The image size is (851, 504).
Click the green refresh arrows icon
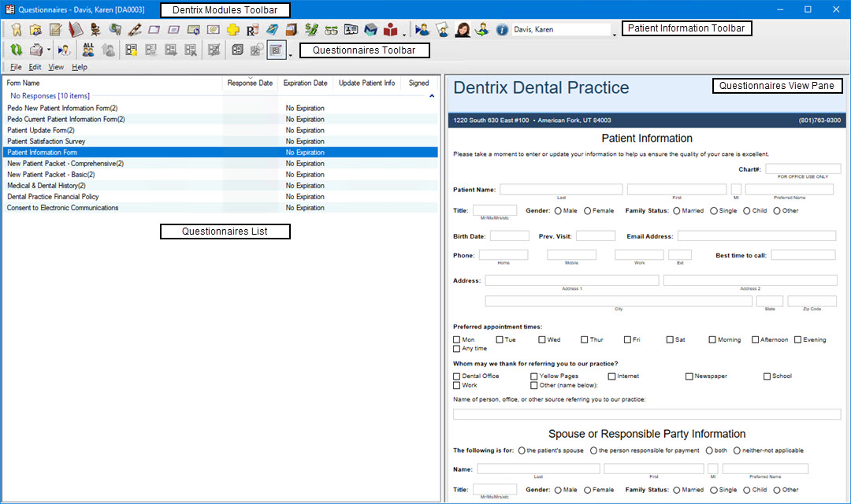click(x=16, y=50)
